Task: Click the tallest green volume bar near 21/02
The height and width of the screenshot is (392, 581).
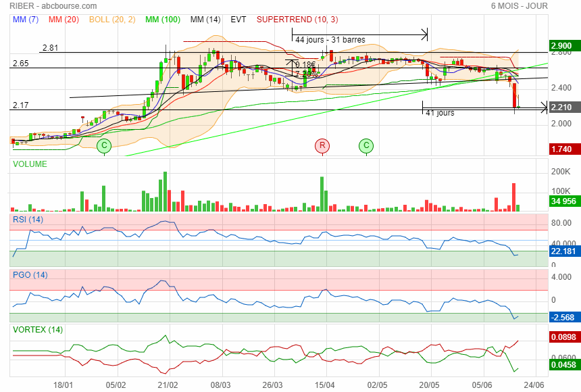Action: [166, 191]
